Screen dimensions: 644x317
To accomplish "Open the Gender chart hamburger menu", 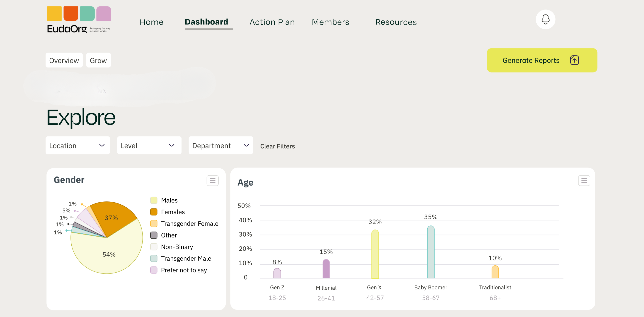I will 213,181.
